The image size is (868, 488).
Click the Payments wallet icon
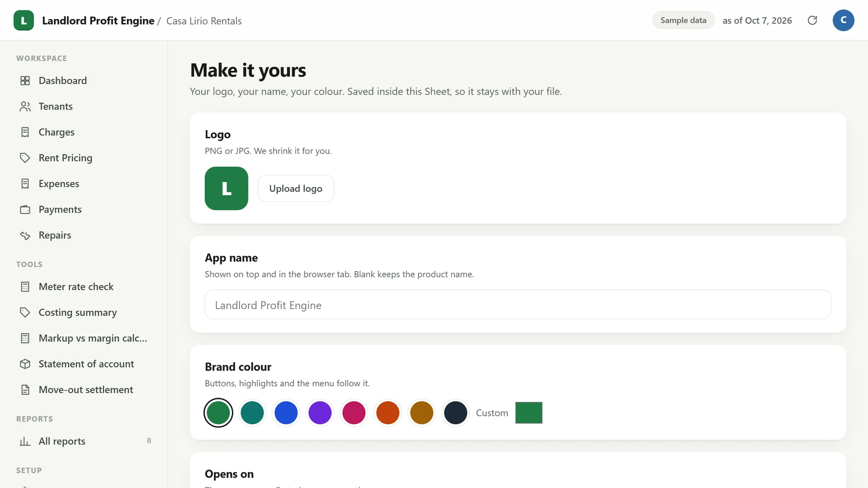[x=25, y=209]
